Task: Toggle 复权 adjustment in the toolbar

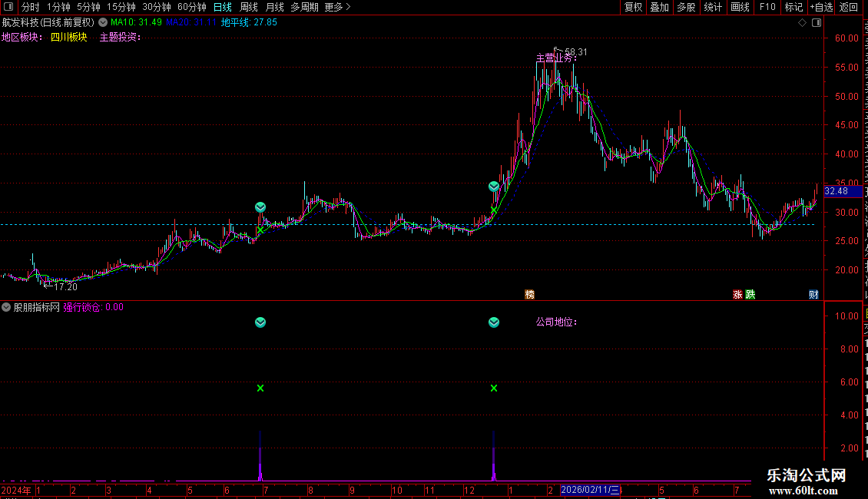Action: [x=633, y=7]
